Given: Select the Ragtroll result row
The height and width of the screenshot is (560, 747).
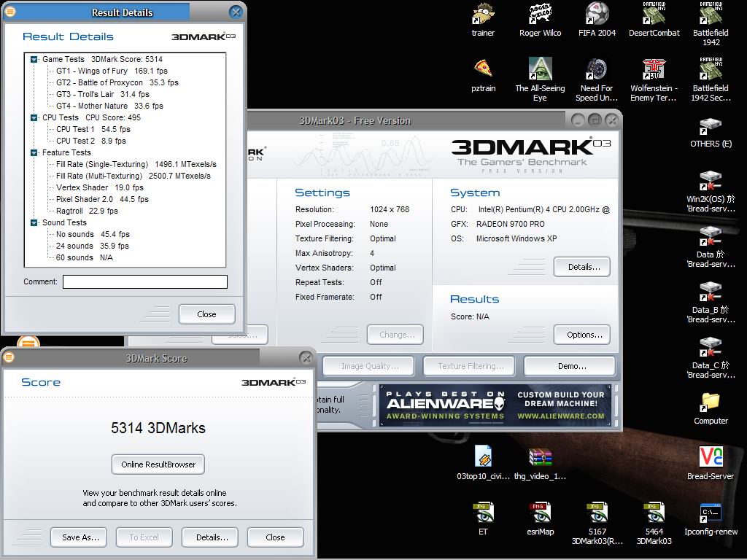Looking at the screenshot, I should (88, 211).
